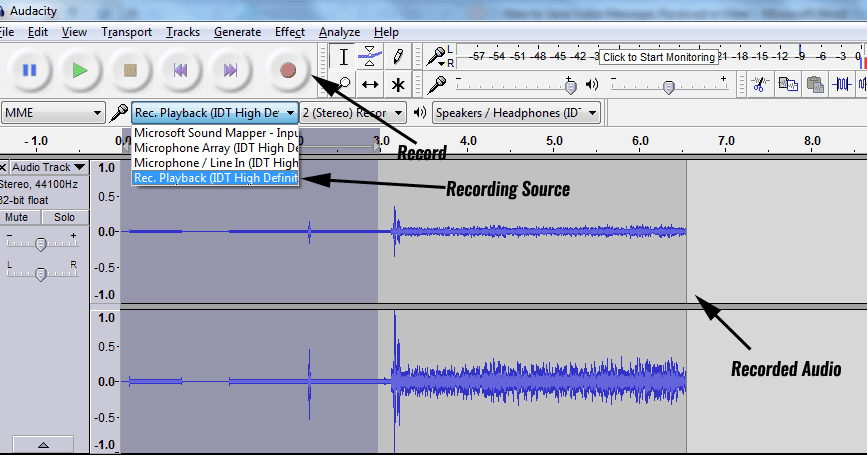This screenshot has width=867, height=455.
Task: Click the track pan L/R slider
Action: tap(41, 273)
